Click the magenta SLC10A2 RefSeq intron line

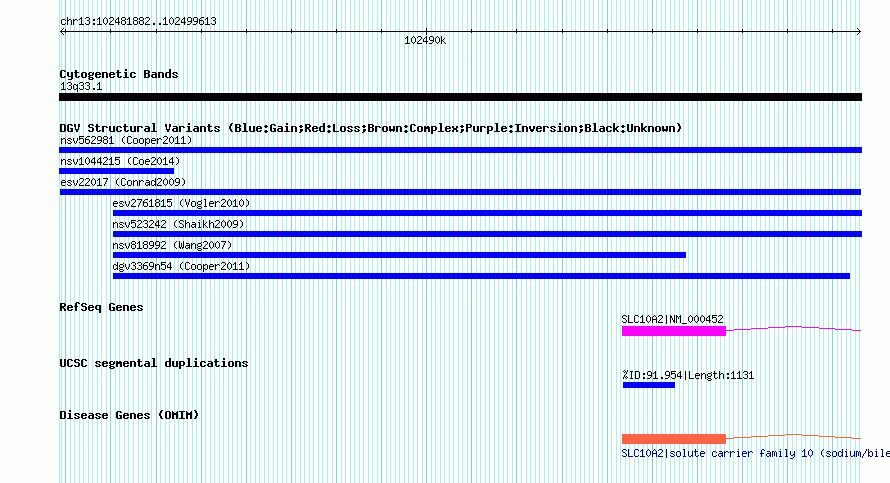(794, 328)
